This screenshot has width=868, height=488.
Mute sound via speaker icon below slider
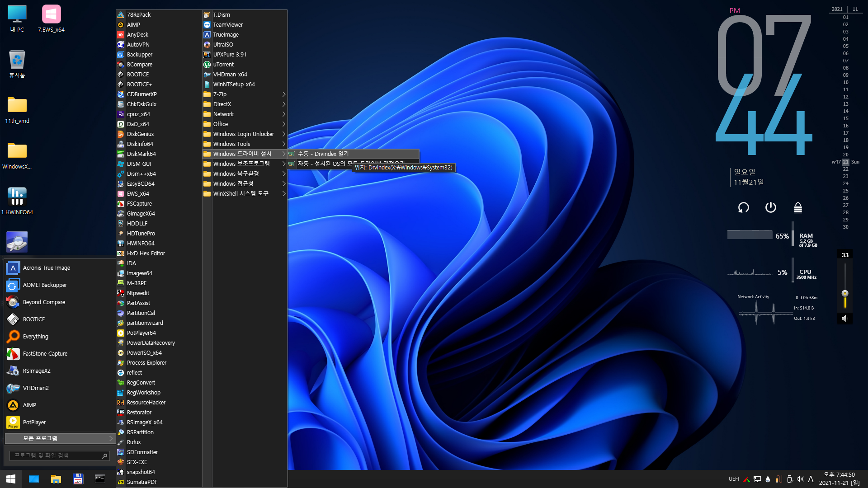tap(844, 319)
